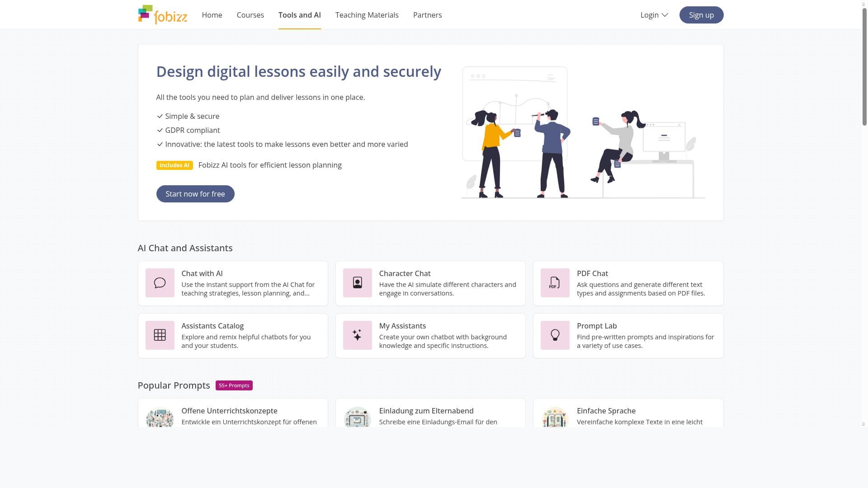The height and width of the screenshot is (488, 868).
Task: Select the Prompt Lab lightbulb icon
Action: coord(555,335)
